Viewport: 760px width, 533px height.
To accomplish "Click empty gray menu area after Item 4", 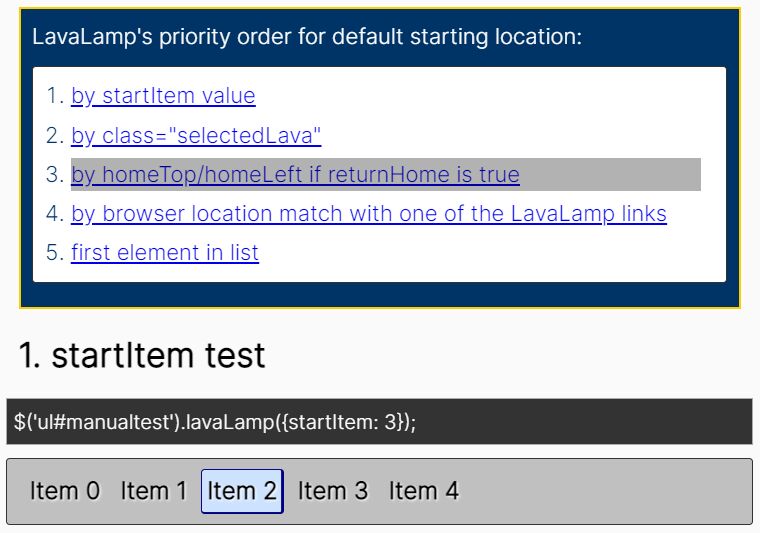I will (x=606, y=491).
